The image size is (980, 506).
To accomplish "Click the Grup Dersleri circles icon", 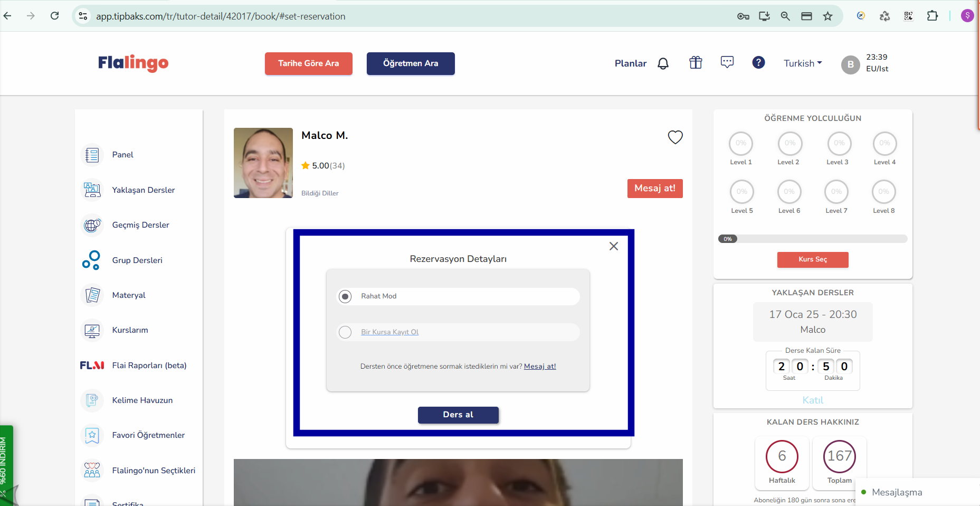I will [x=91, y=260].
